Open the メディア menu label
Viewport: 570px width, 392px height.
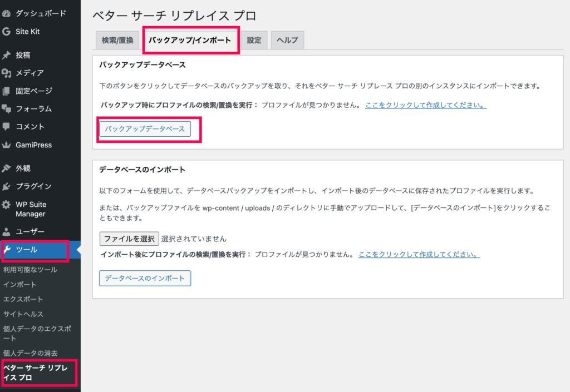pyautogui.click(x=30, y=73)
